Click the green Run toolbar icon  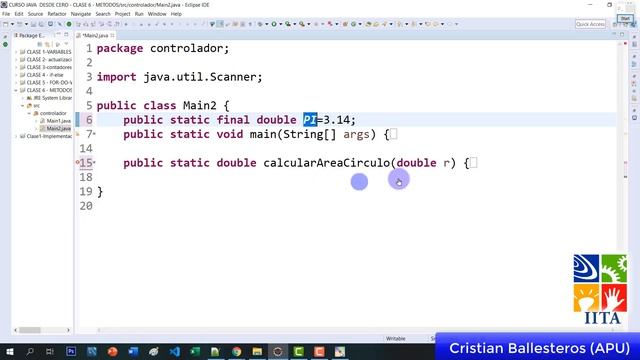pyautogui.click(x=274, y=24)
